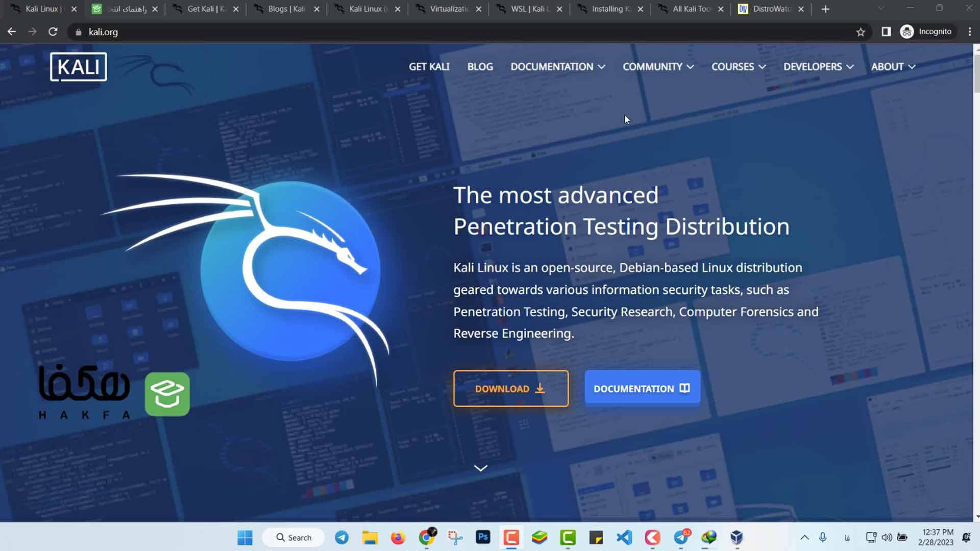
Task: Close the WSL | Kali tab
Action: [x=559, y=9]
